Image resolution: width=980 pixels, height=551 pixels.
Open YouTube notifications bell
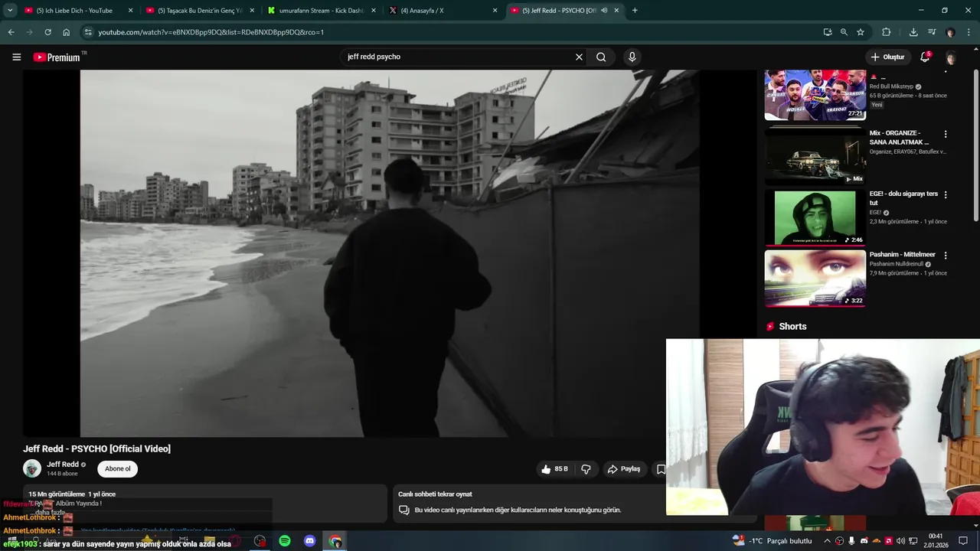coord(925,57)
